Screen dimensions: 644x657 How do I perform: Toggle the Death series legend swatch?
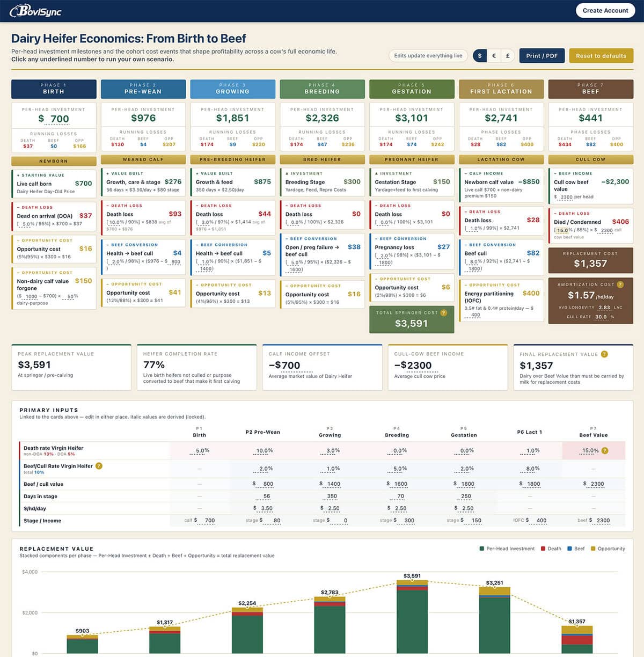click(543, 549)
